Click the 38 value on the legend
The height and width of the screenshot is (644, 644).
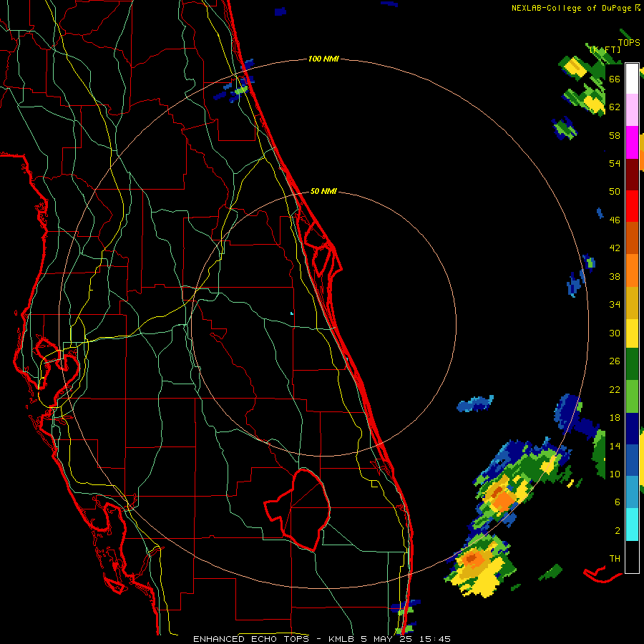pos(615,276)
